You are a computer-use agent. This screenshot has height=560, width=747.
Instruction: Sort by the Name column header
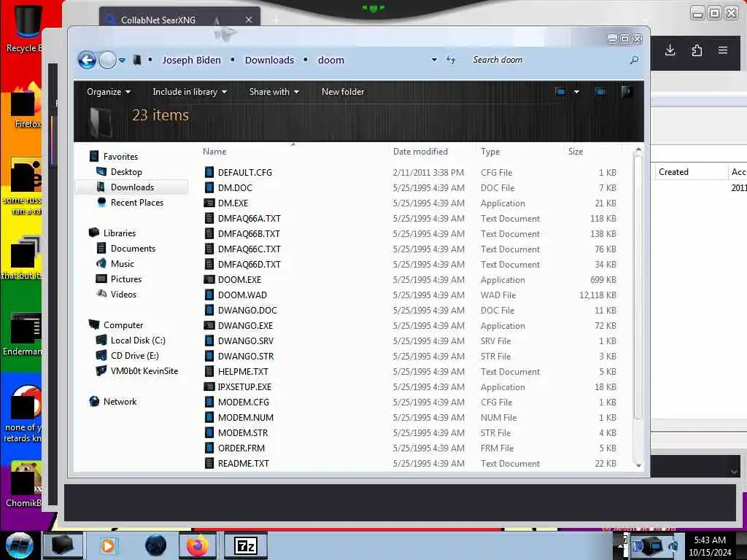214,152
